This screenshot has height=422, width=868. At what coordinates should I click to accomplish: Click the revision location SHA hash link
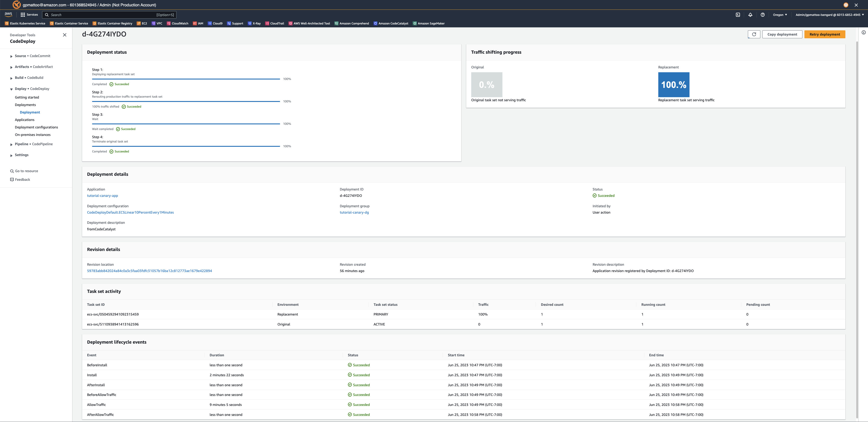150,271
